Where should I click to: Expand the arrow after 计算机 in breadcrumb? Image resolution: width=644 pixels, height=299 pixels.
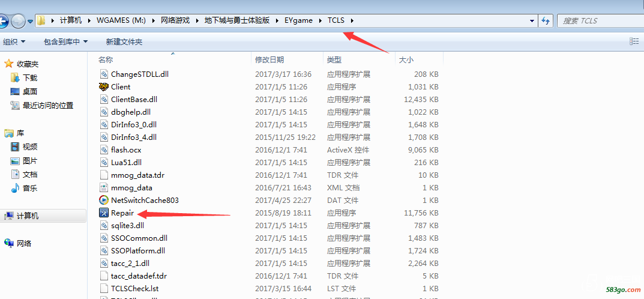pos(89,20)
